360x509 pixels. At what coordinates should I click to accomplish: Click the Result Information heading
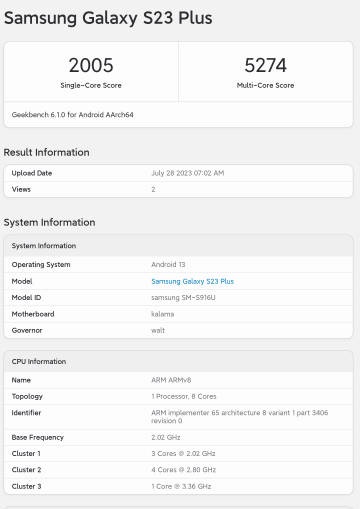coord(46,152)
